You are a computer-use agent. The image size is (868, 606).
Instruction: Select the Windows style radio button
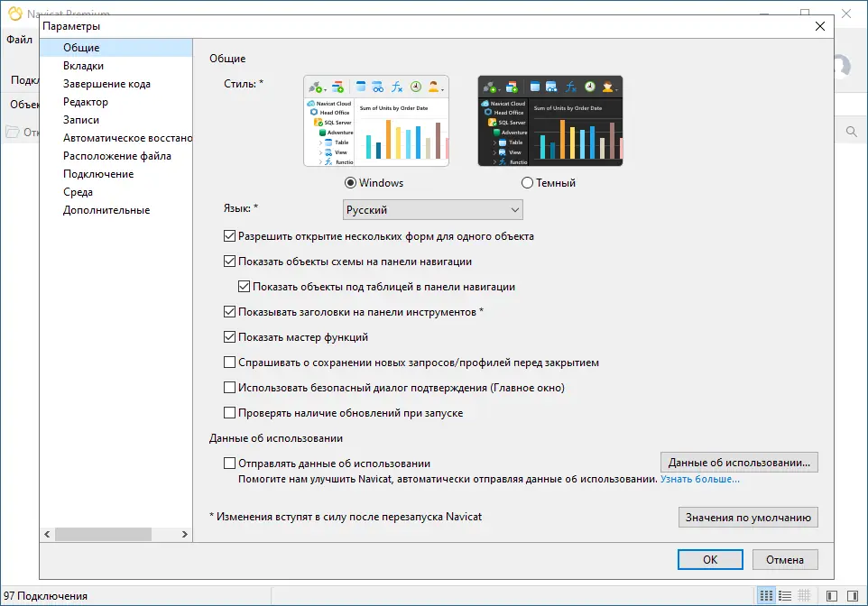350,183
